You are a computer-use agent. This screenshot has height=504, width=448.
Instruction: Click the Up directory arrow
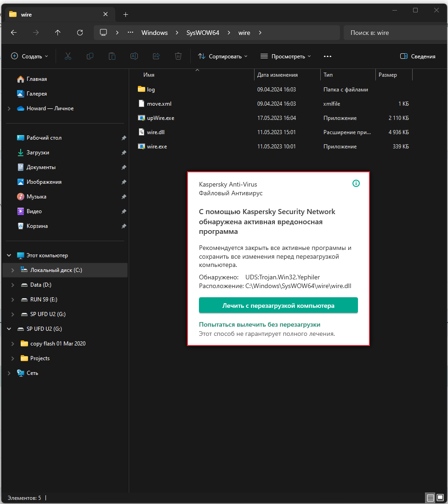[57, 33]
